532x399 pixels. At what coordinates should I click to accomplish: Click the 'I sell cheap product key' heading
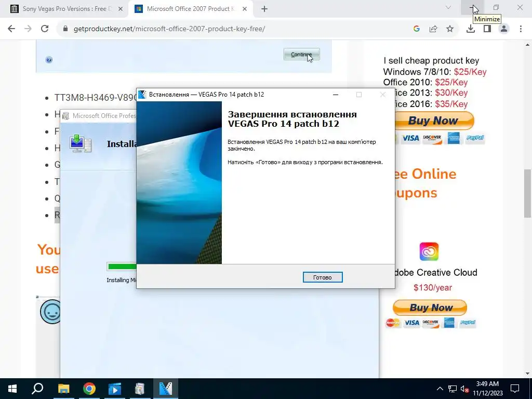[x=431, y=61]
